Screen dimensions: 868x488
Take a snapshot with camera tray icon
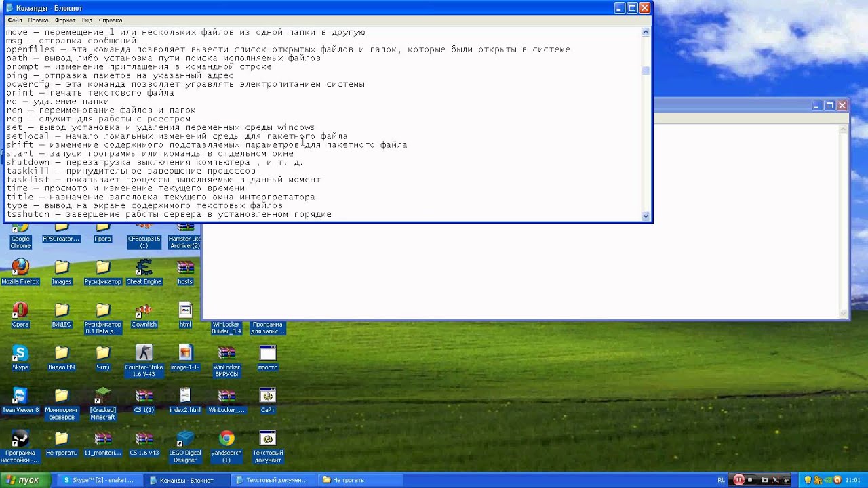[764, 480]
